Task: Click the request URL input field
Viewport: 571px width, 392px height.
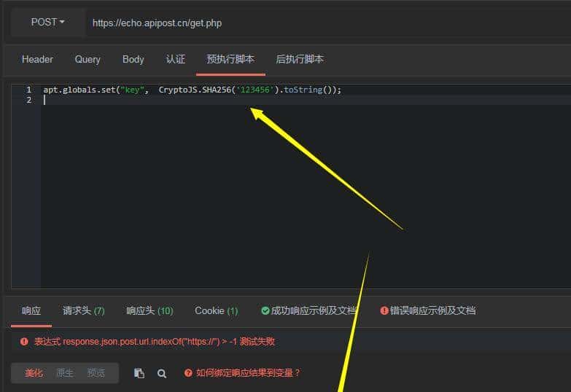Action: 327,23
